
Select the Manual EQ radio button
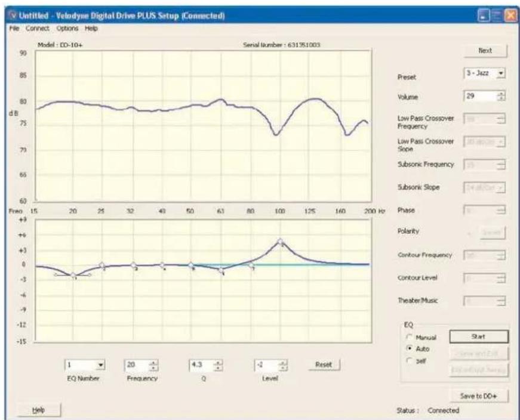pyautogui.click(x=409, y=337)
